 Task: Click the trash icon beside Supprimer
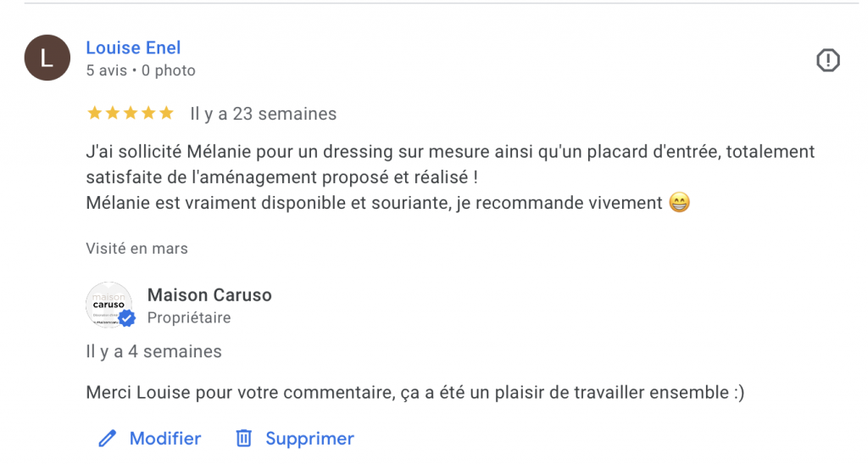(x=244, y=439)
